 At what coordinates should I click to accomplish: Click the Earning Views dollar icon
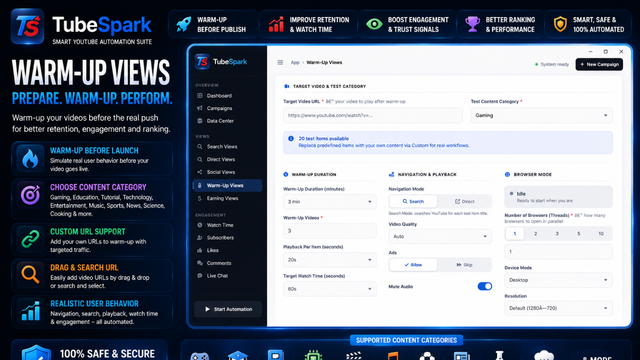200,198
